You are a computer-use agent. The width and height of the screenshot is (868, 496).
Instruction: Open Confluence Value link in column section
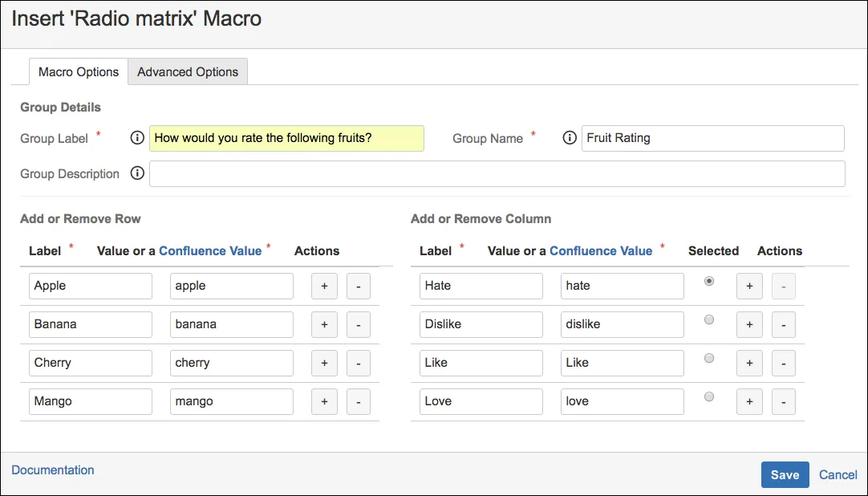coord(601,250)
